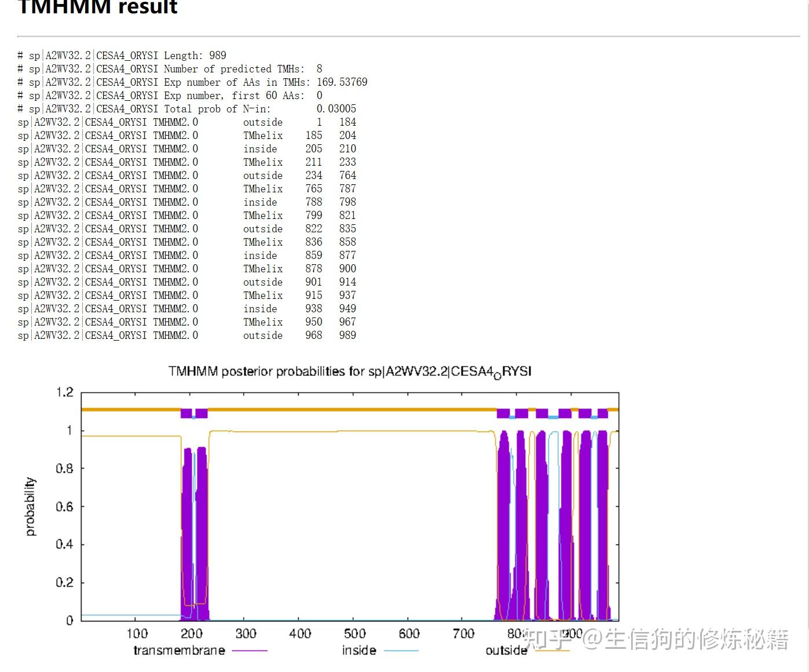Select the predicted TMHs count value "8"
Image resolution: width=809 pixels, height=672 pixels.
[319, 69]
